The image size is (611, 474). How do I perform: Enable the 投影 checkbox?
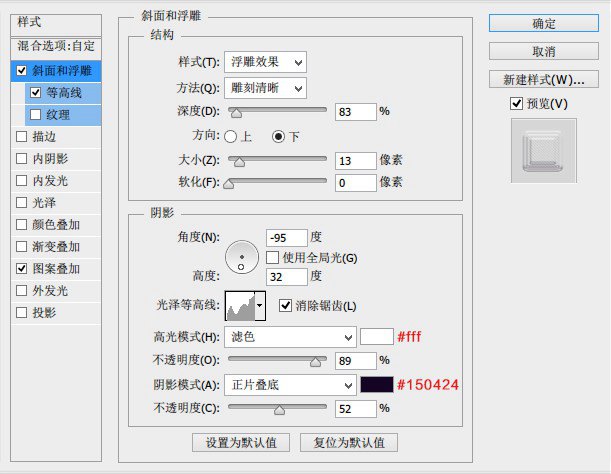(21, 312)
